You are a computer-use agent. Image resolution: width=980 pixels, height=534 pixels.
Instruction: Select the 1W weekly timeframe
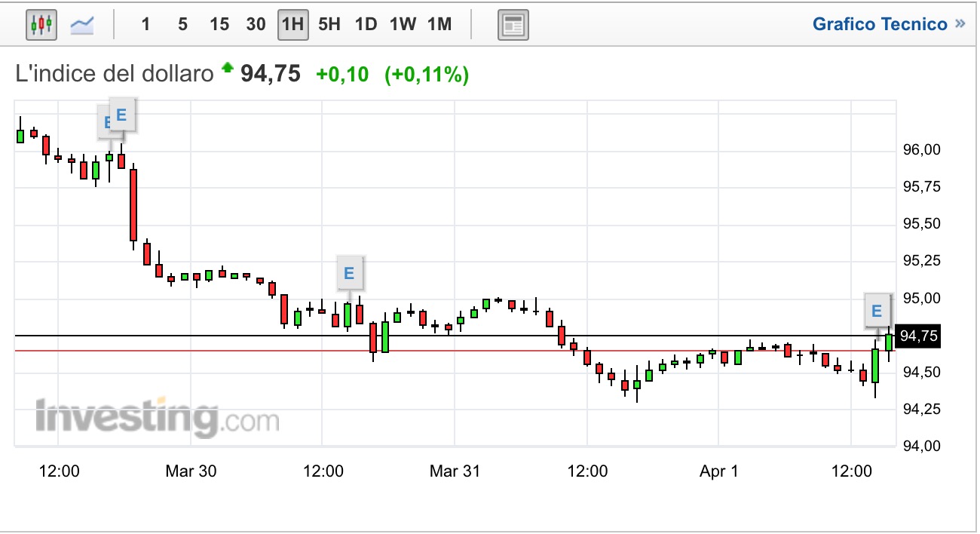click(403, 24)
